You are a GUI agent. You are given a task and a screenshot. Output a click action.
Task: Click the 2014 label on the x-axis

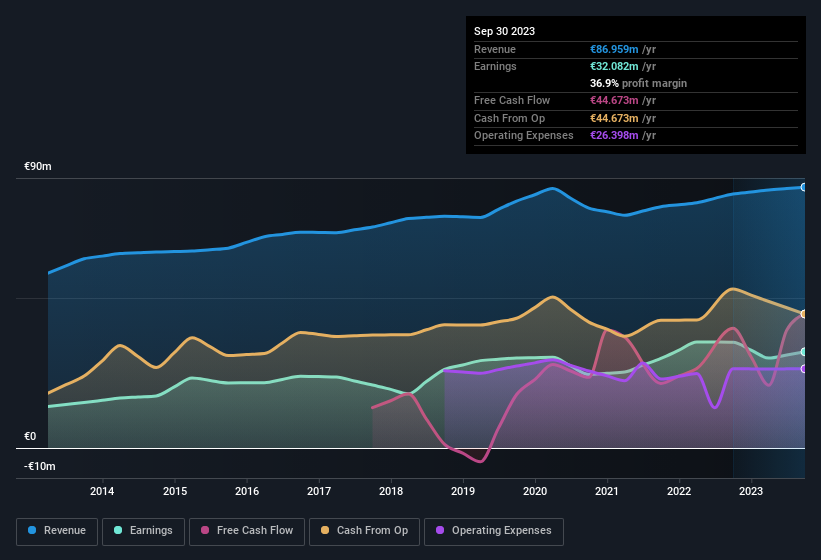point(102,491)
